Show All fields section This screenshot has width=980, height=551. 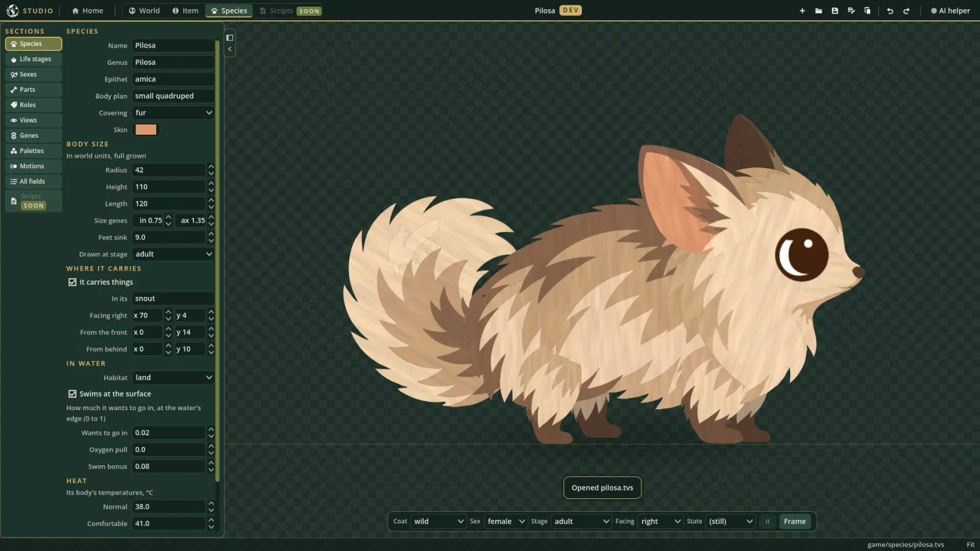pos(34,181)
